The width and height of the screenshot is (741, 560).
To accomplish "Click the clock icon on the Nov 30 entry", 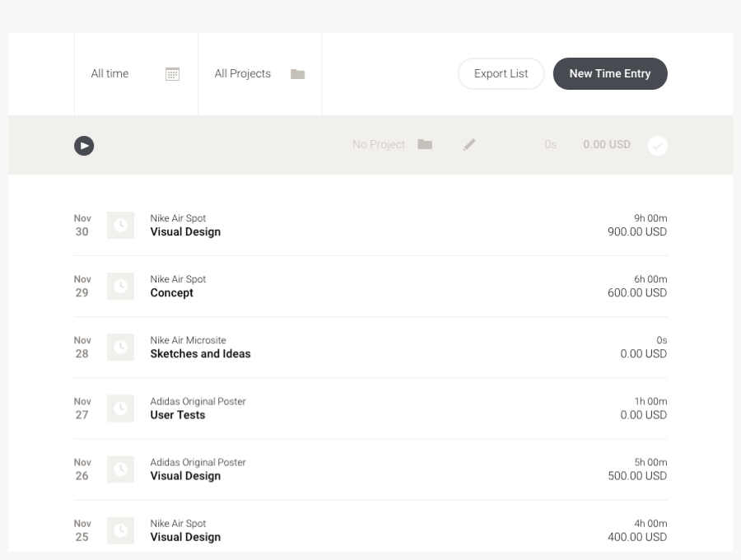I will coord(120,225).
